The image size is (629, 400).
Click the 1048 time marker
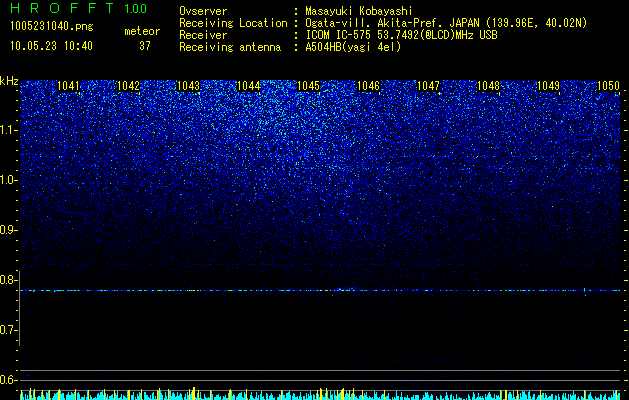(488, 86)
